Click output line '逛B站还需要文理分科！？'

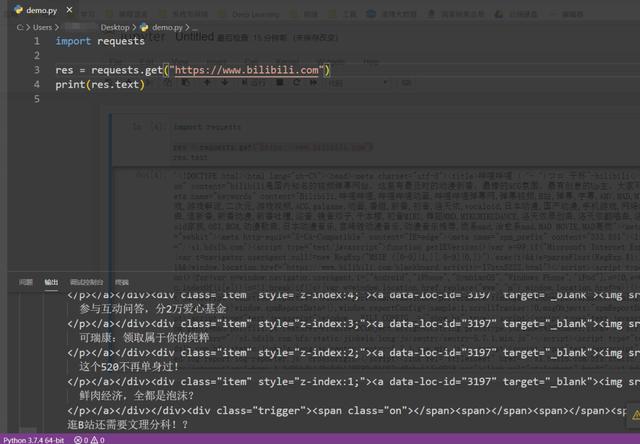(x=128, y=425)
